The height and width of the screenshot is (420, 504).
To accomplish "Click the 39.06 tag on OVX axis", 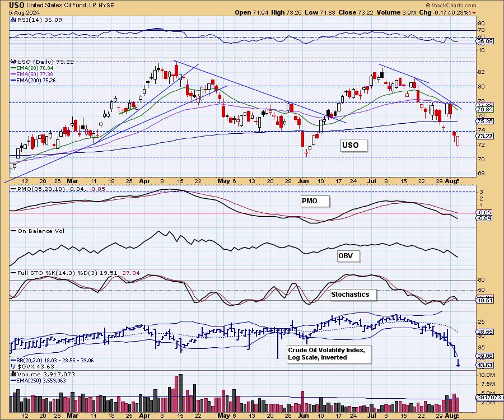I will point(485,356).
